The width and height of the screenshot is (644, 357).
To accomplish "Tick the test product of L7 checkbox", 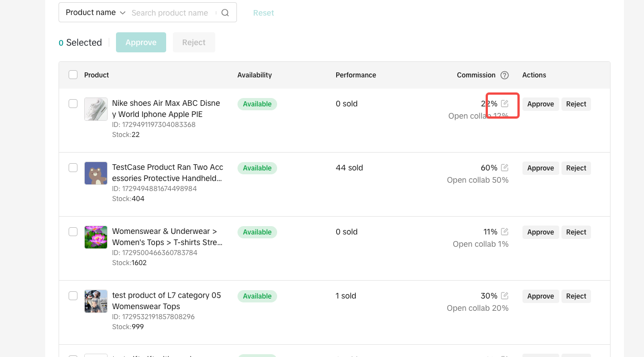I will tap(73, 296).
